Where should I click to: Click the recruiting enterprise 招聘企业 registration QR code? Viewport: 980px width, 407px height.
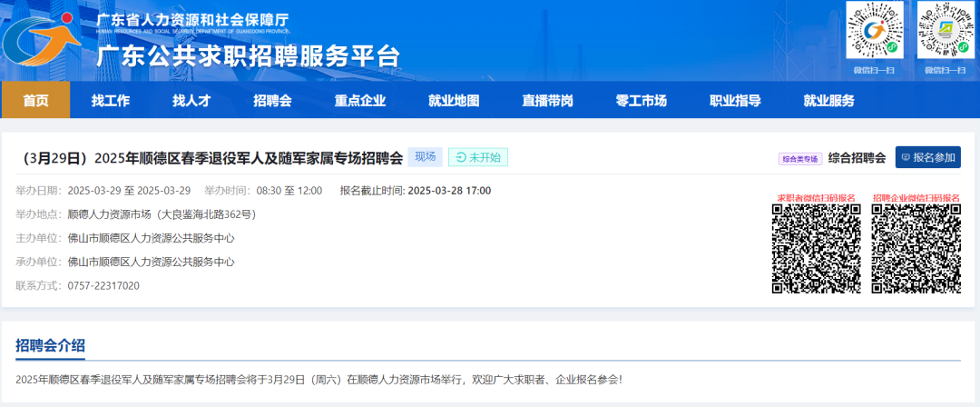[916, 249]
